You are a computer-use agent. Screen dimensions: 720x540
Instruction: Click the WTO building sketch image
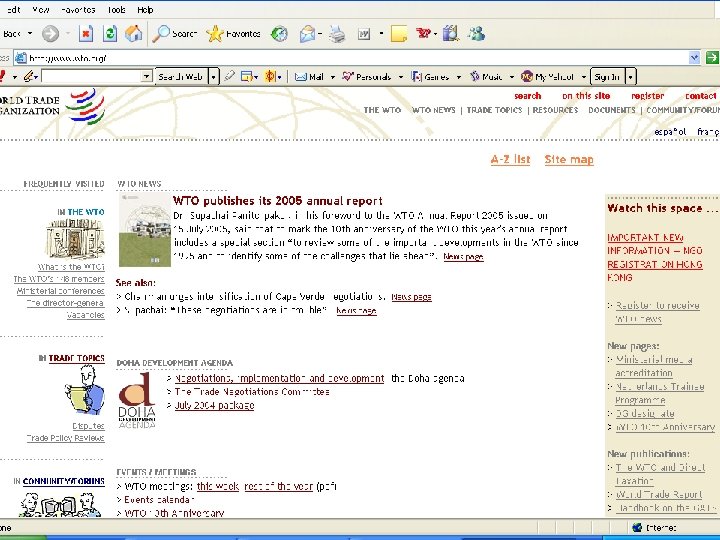[x=75, y=238]
